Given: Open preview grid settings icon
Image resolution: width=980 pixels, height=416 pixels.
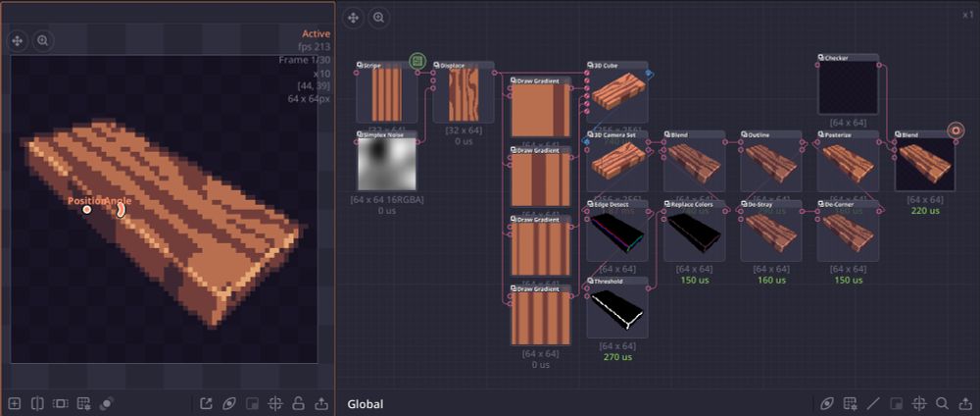Looking at the screenshot, I should 83,403.
